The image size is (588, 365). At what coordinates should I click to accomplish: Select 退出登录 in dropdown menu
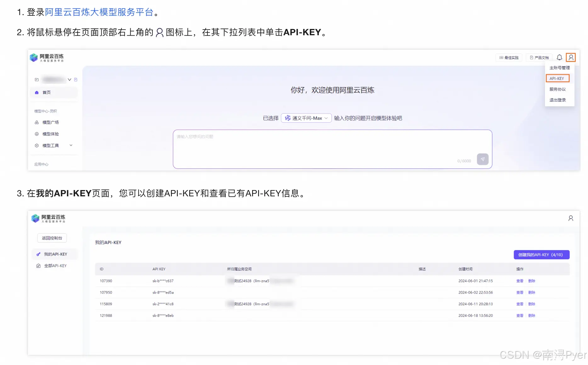[557, 100]
